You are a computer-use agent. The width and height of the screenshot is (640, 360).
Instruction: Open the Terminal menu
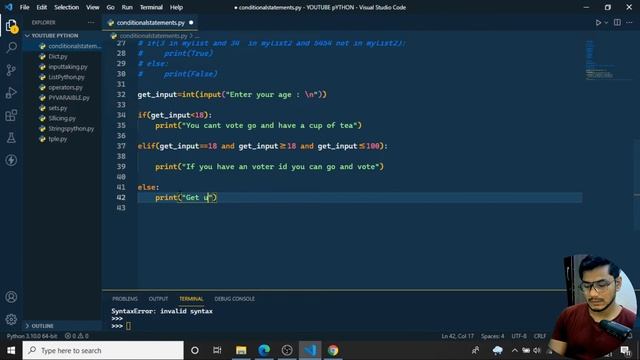point(151,7)
